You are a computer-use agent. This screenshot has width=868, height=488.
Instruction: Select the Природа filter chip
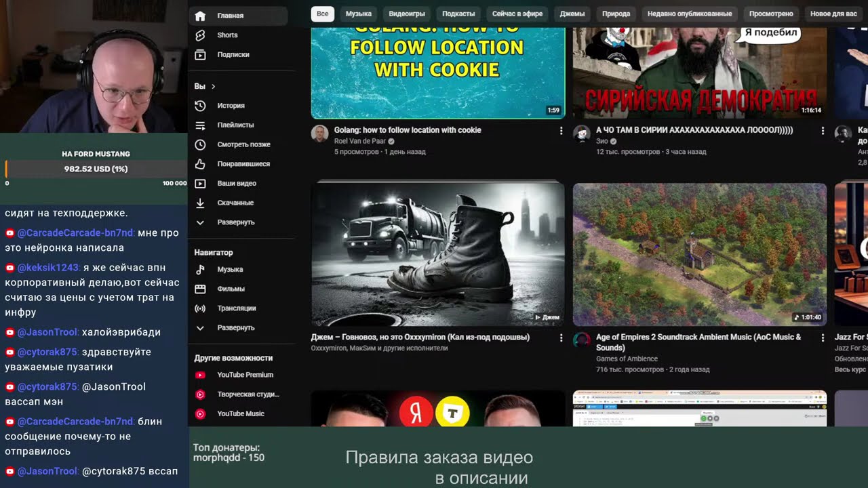[616, 14]
